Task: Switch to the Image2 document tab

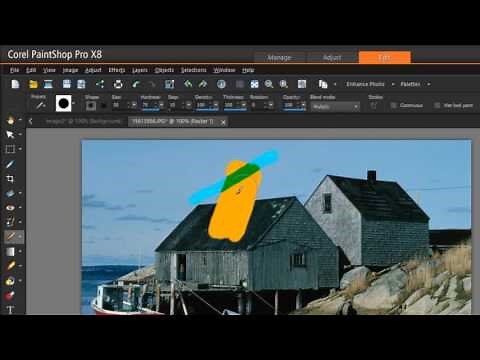Action: pyautogui.click(x=83, y=122)
